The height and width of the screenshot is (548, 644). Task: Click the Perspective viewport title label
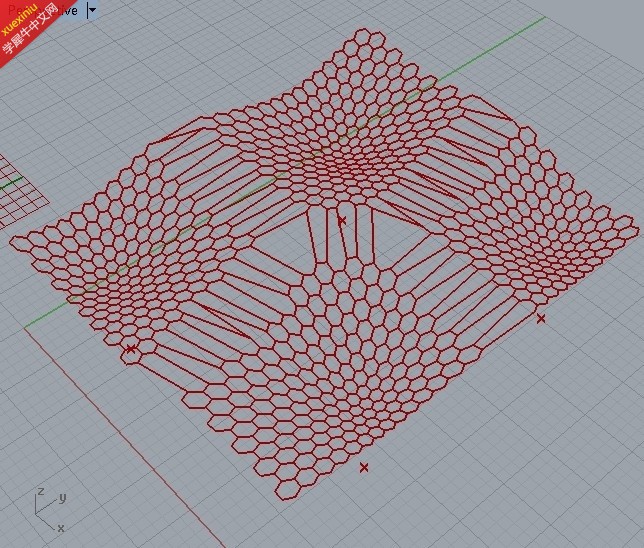(43, 10)
